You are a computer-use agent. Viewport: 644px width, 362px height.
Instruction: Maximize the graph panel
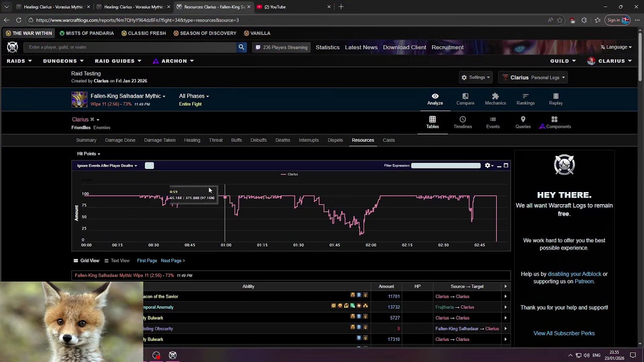tap(506, 165)
